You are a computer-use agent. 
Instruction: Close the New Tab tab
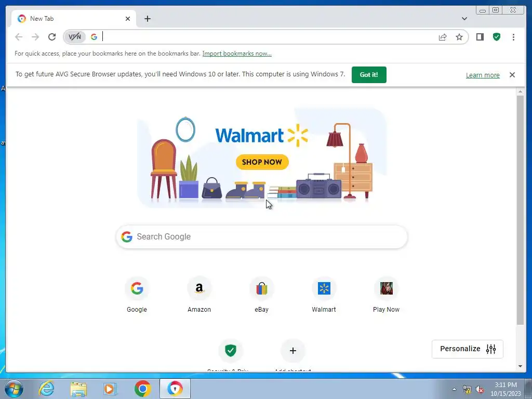tap(128, 19)
